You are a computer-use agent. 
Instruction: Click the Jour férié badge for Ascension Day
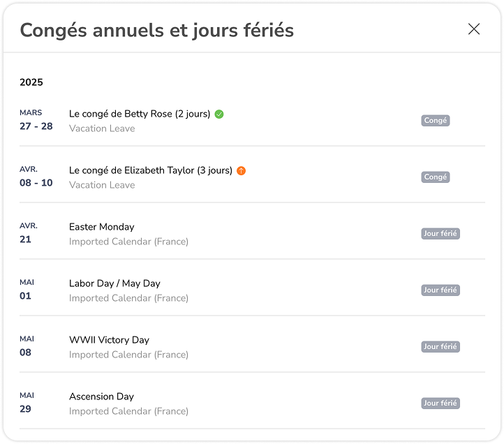point(440,404)
